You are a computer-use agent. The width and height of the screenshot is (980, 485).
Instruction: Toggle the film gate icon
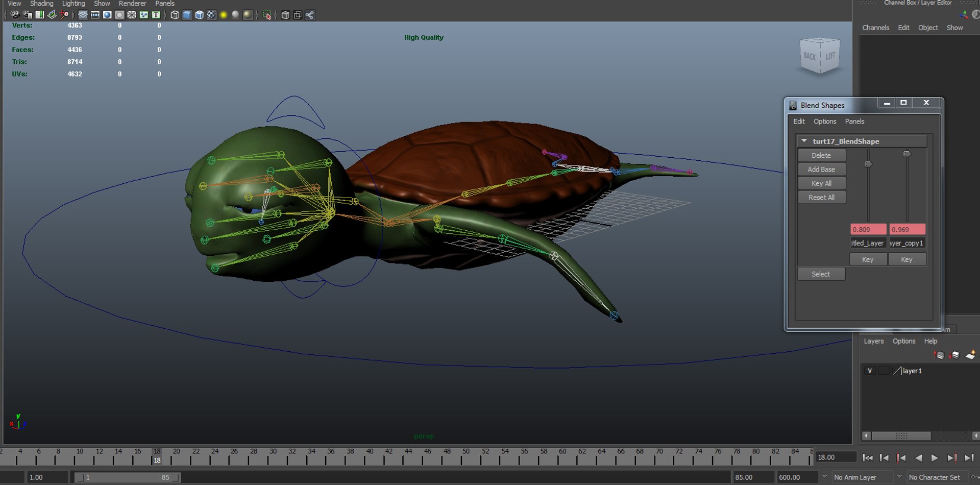pos(95,15)
